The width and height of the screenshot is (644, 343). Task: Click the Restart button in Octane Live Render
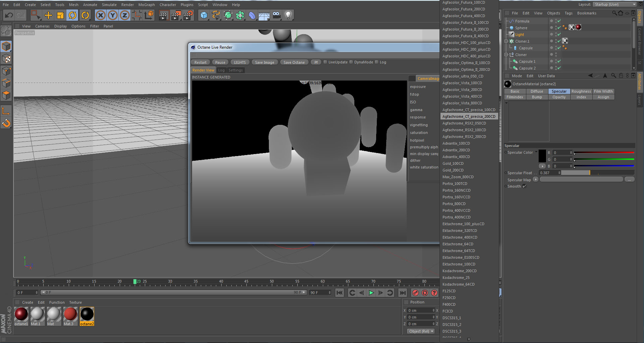tap(200, 62)
